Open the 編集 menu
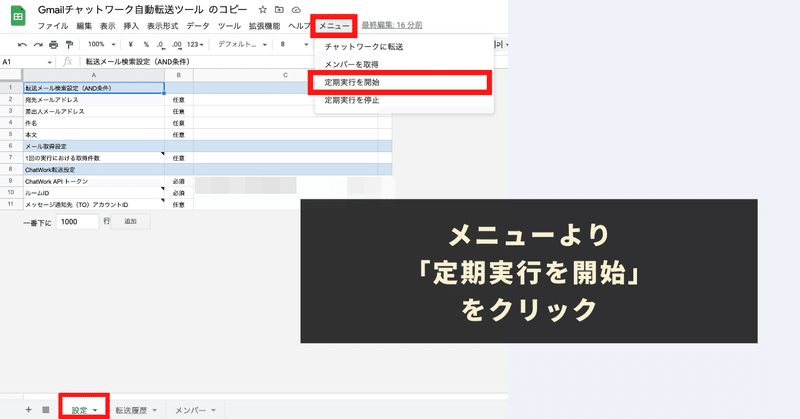The height and width of the screenshot is (419, 800). click(x=84, y=26)
